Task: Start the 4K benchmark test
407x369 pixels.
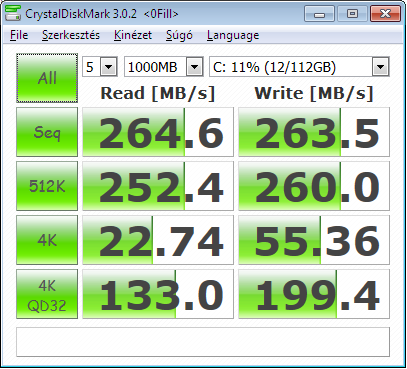Action: pyautogui.click(x=47, y=240)
